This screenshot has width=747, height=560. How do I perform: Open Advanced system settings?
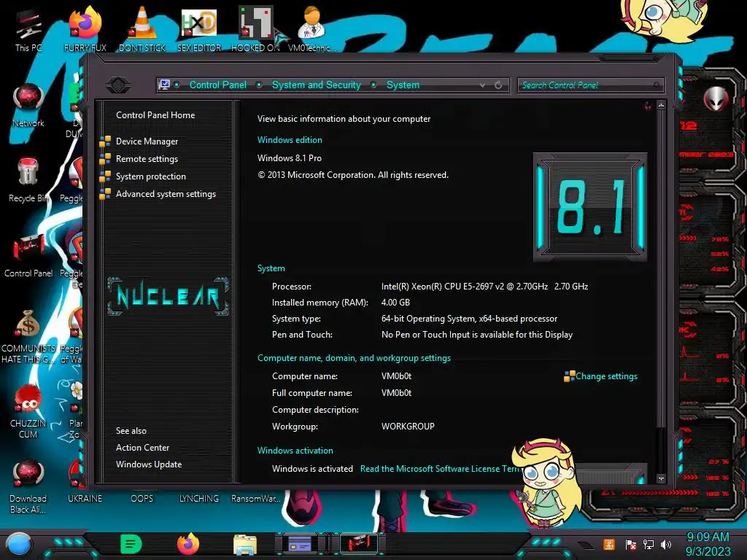tap(166, 194)
